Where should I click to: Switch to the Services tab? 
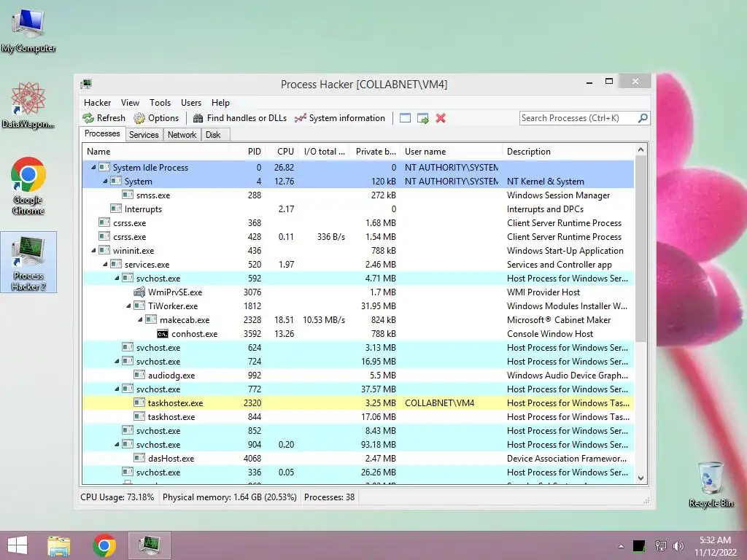(144, 135)
